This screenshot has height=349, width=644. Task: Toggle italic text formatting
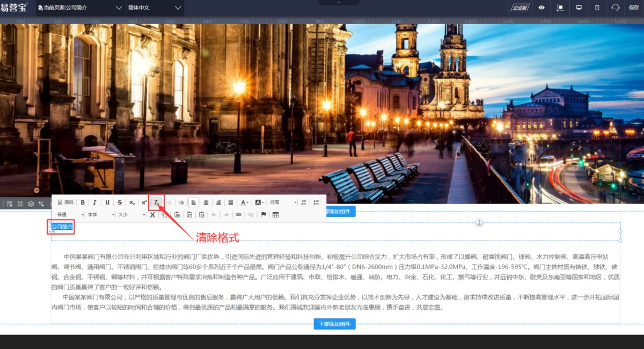(94, 202)
